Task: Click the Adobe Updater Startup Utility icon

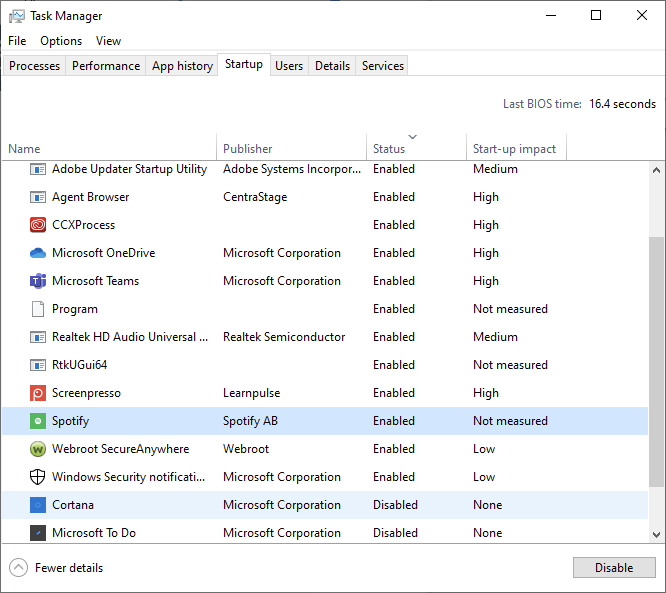Action: tap(38, 169)
